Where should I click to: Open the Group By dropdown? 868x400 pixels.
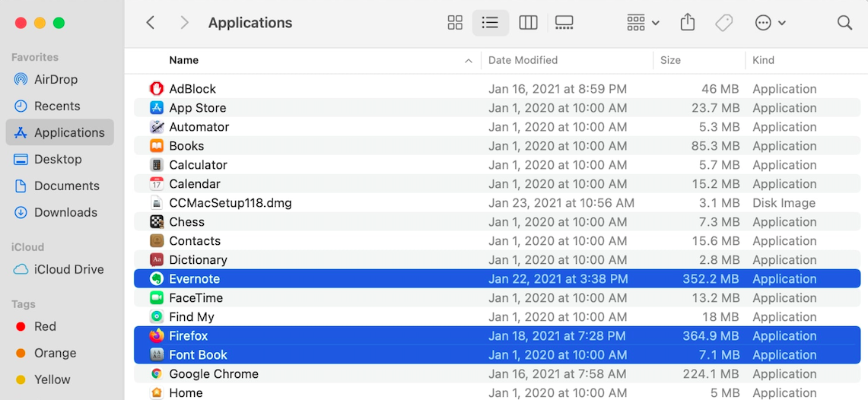click(643, 23)
